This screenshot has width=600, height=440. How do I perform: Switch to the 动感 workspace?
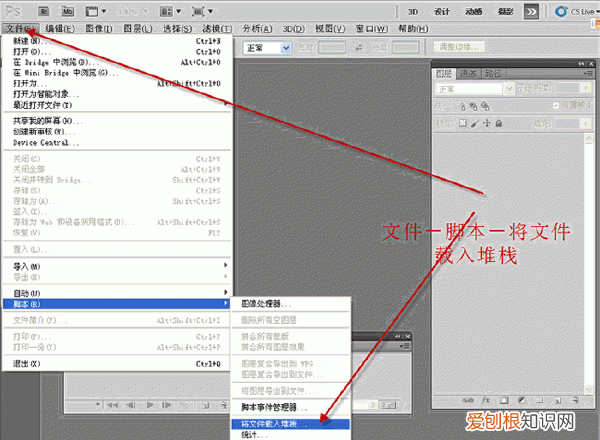coord(473,12)
